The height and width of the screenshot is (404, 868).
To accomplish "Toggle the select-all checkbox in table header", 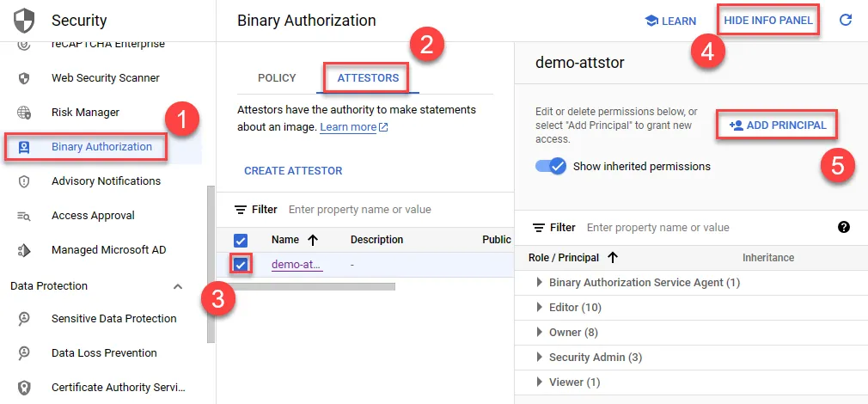I will coord(241,240).
